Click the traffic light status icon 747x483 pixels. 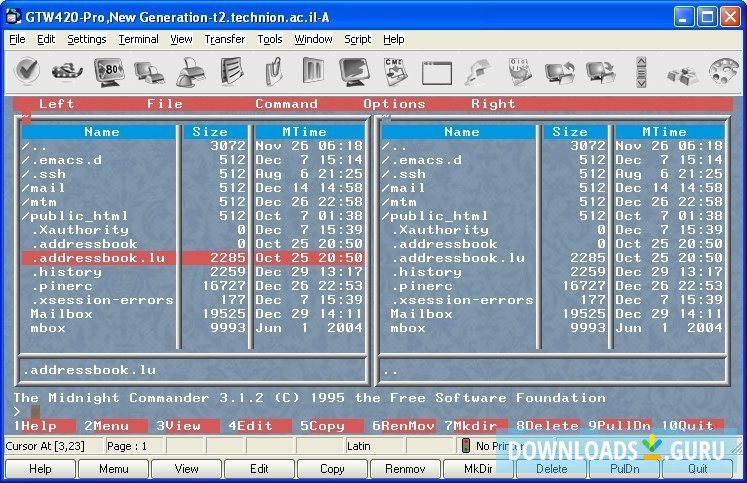[x=465, y=446]
